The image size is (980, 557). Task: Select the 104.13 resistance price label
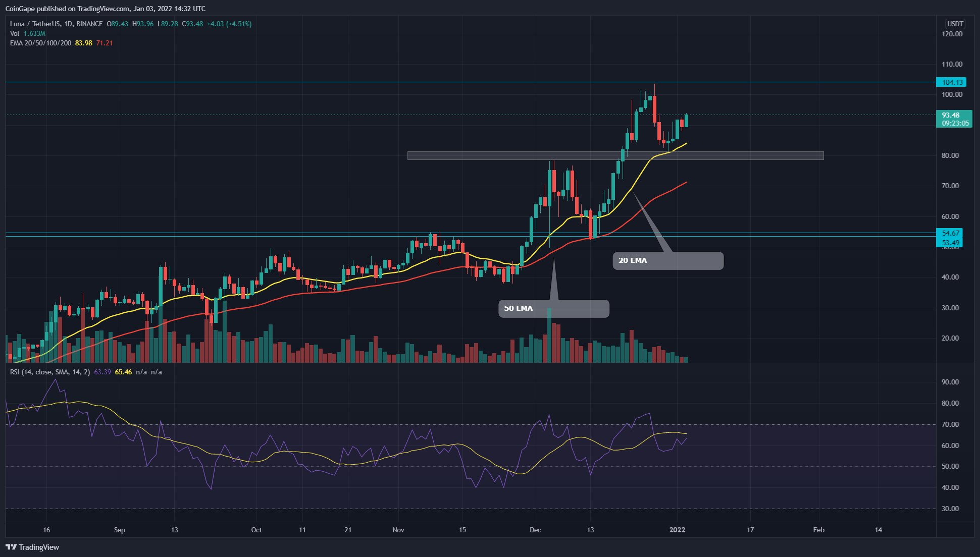[x=954, y=82]
